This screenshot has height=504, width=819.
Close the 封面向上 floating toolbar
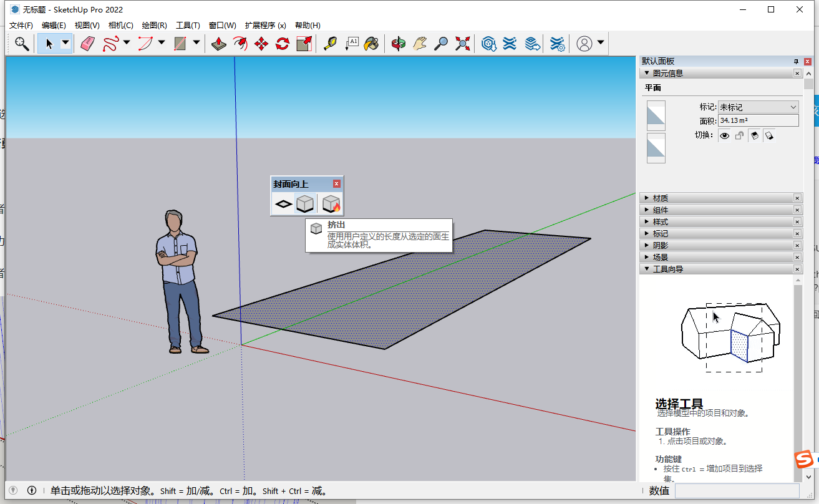coord(337,183)
